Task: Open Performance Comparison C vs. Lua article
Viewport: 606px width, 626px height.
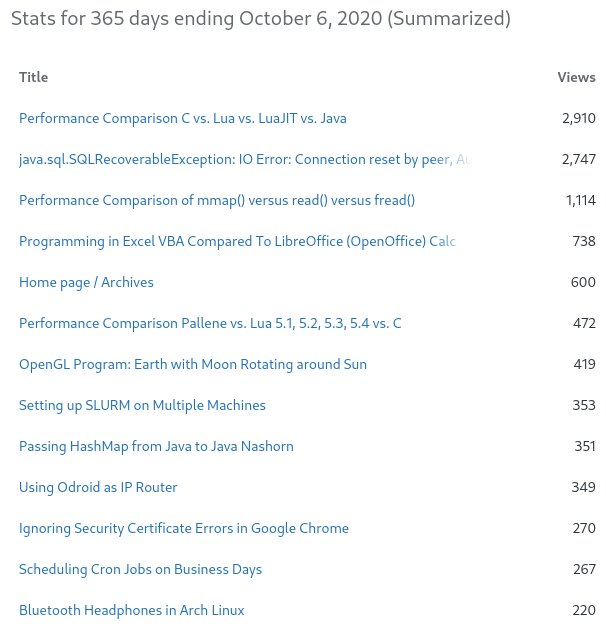Action: click(182, 119)
